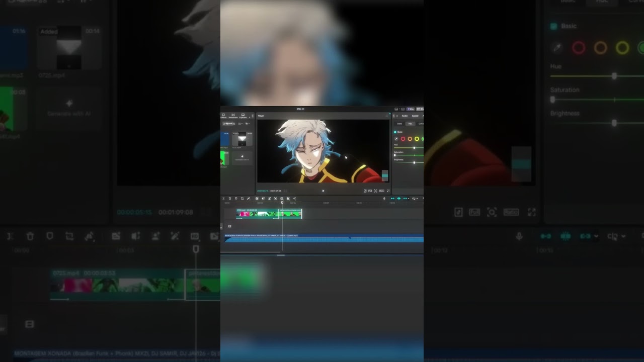Play the preview in the Player

coord(323,191)
